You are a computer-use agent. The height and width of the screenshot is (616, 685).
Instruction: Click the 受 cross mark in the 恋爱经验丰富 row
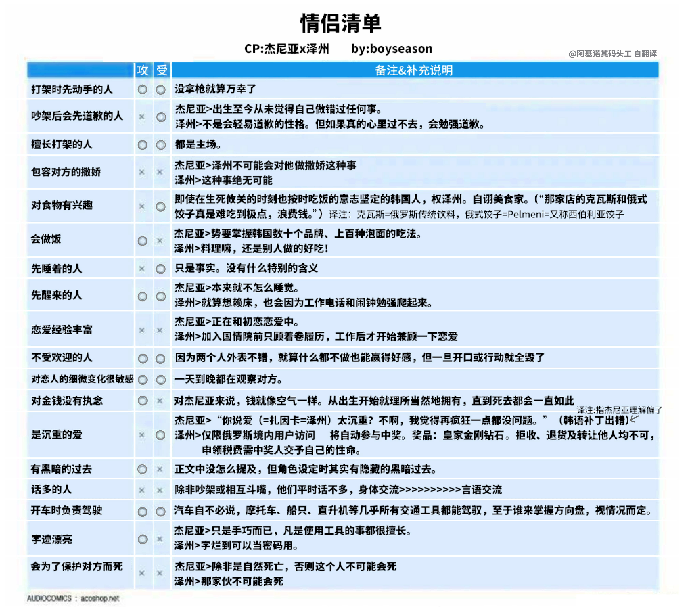coord(160,330)
